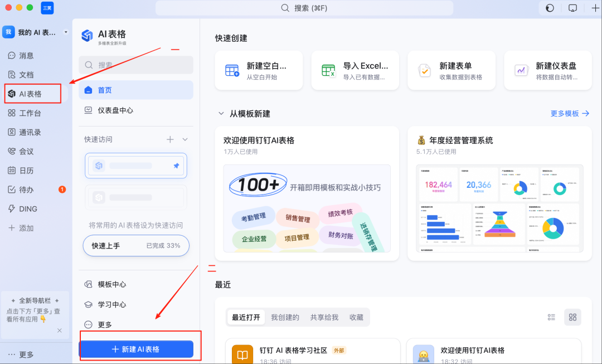Click the 新建 AI 表格 button

[x=136, y=350]
